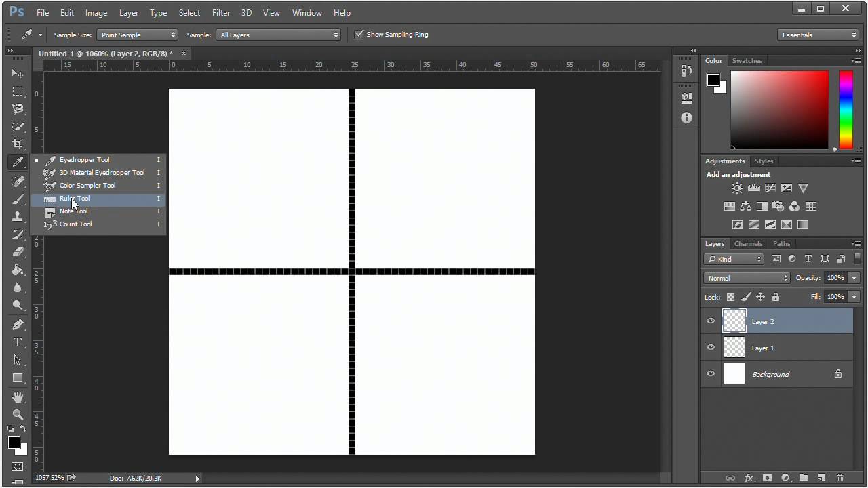Screen dimensions: 868x488
Task: Select the Horizontal Type tool
Action: click(18, 342)
